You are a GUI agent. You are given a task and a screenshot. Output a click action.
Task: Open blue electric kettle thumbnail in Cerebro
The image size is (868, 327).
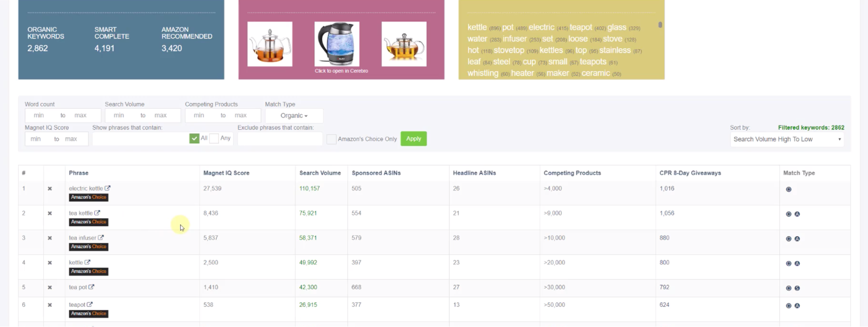337,44
